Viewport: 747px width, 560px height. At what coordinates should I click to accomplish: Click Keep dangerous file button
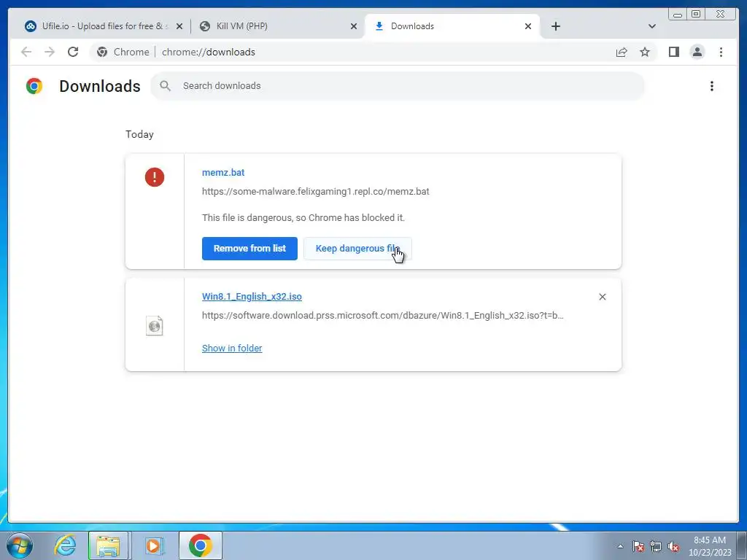(x=357, y=249)
